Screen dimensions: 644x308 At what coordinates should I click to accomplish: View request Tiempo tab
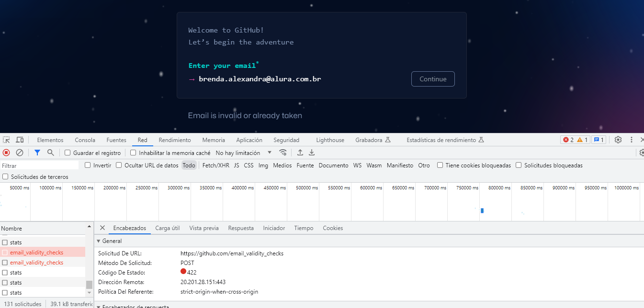[304, 228]
